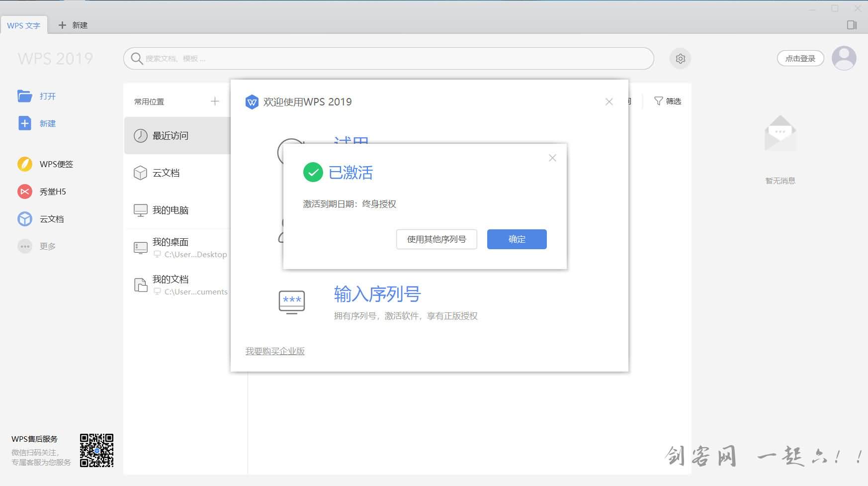Viewport: 868px width, 486px height.
Task: Click 确定 to confirm activation
Action: pos(517,239)
